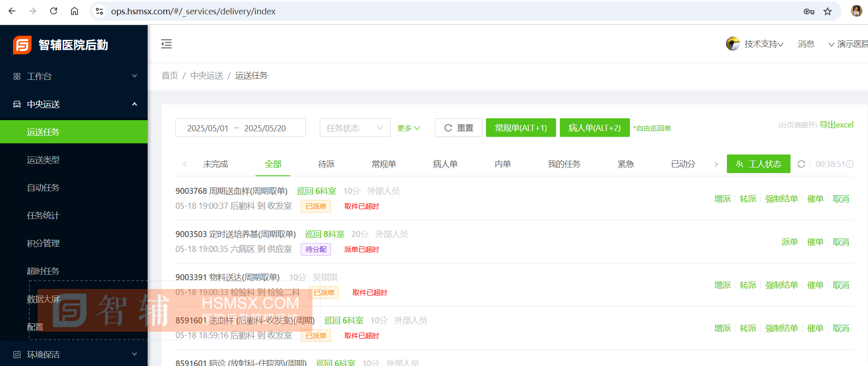Bookmark this page with the star icon
This screenshot has height=366, width=868.
(828, 12)
